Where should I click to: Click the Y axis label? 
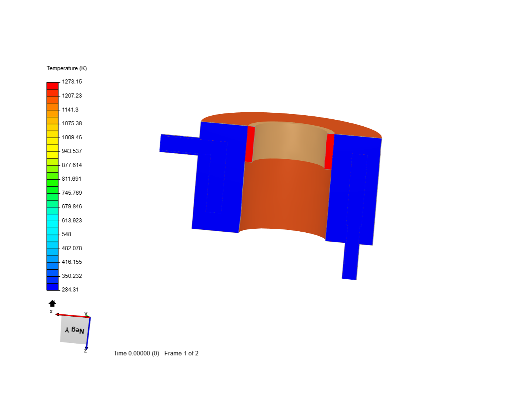click(x=85, y=314)
